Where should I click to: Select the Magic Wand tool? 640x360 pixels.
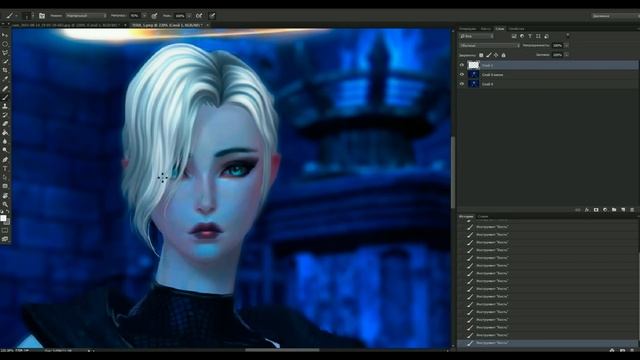tap(5, 62)
